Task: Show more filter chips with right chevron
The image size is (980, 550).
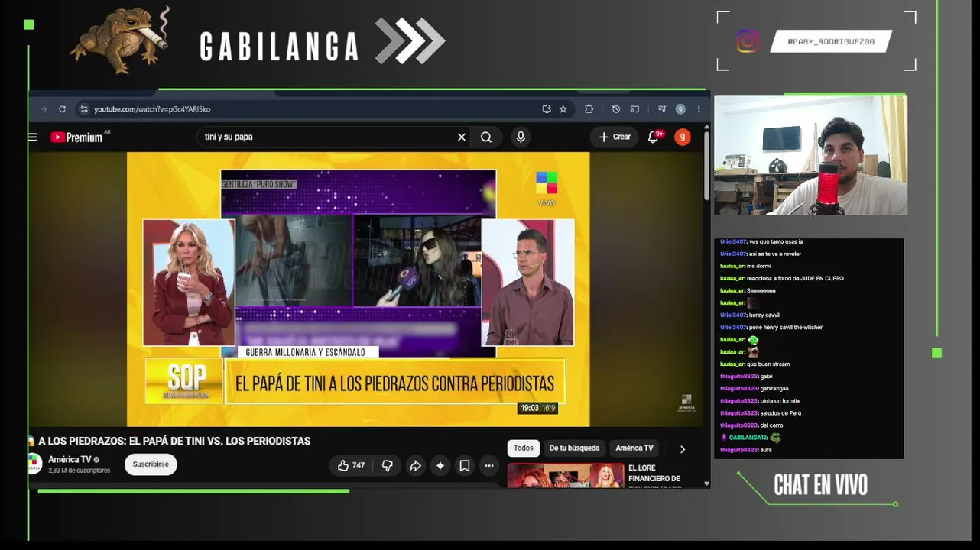Action: pyautogui.click(x=683, y=449)
